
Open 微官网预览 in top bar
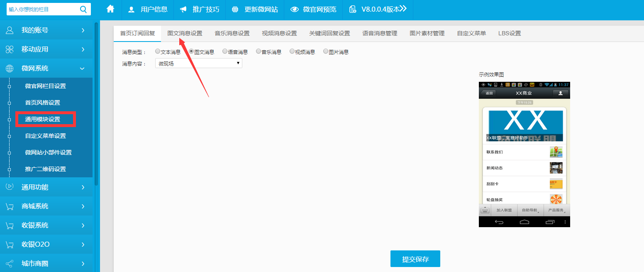coord(313,9)
